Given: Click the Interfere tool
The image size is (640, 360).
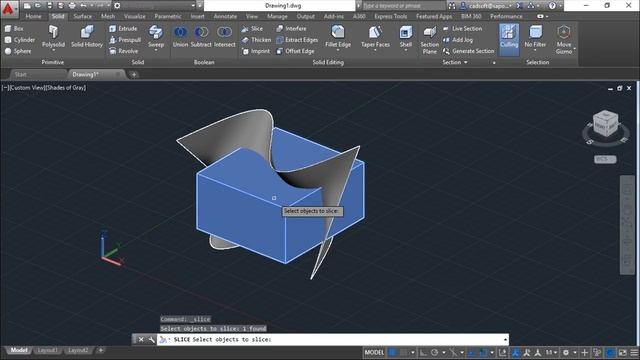Looking at the screenshot, I should click(291, 29).
